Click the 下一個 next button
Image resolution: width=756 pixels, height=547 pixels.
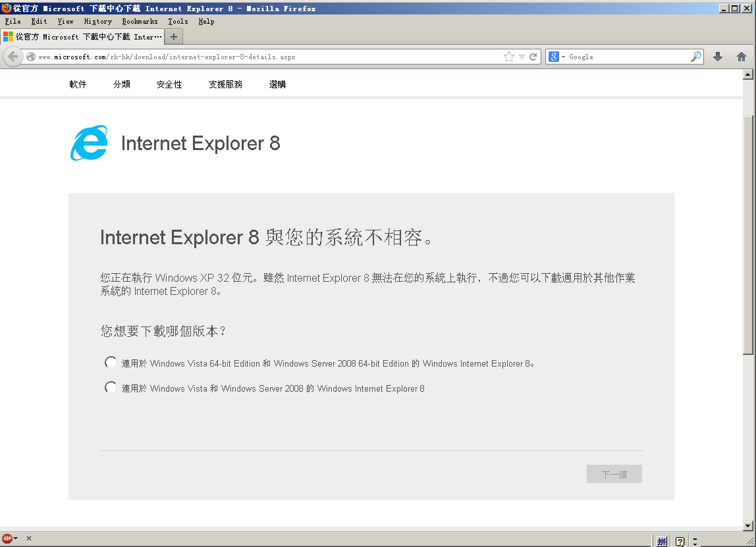pos(614,474)
